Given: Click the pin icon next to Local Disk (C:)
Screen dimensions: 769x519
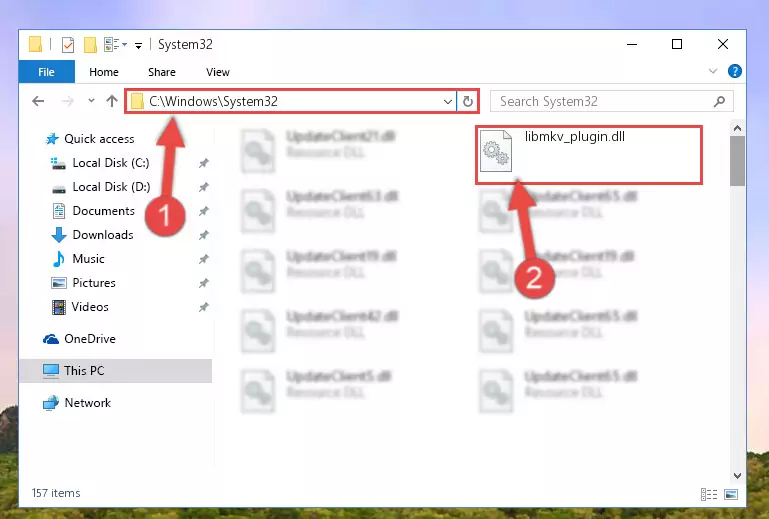Looking at the screenshot, I should pyautogui.click(x=204, y=163).
